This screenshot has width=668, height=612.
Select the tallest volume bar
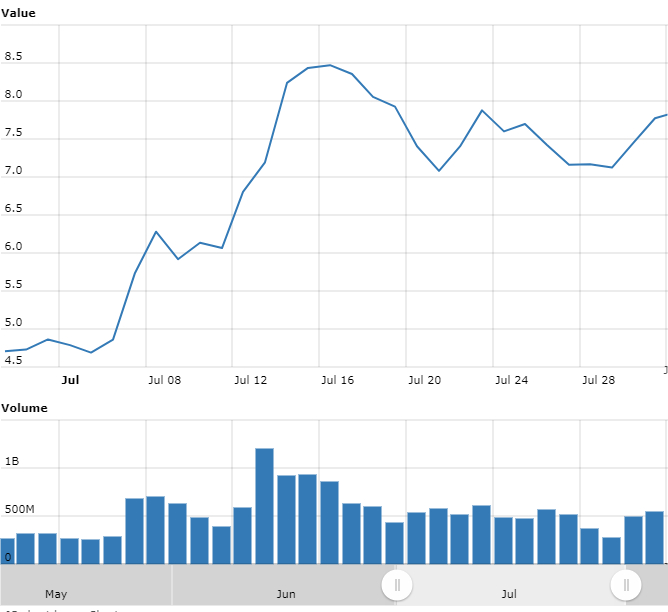coord(265,506)
